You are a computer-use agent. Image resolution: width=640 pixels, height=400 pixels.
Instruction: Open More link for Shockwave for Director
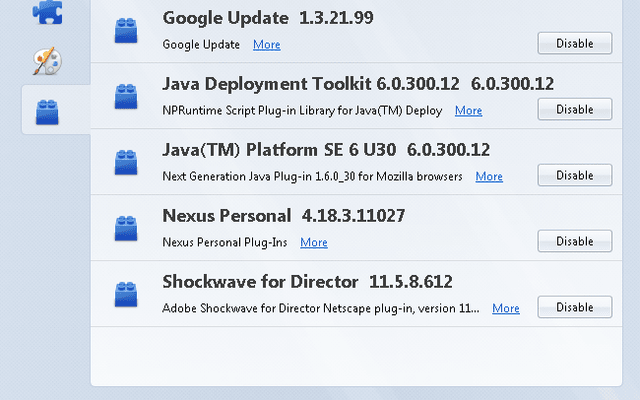click(x=506, y=308)
